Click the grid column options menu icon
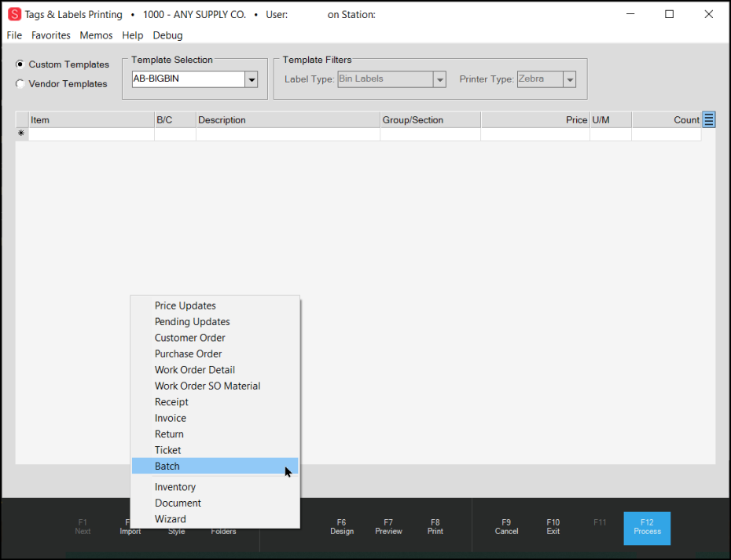 point(708,119)
